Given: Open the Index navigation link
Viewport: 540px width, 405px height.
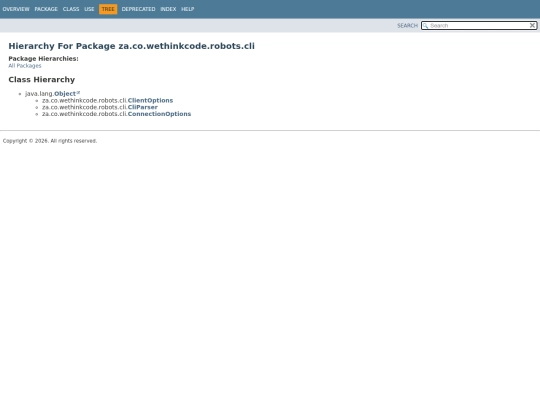Looking at the screenshot, I should (168, 9).
